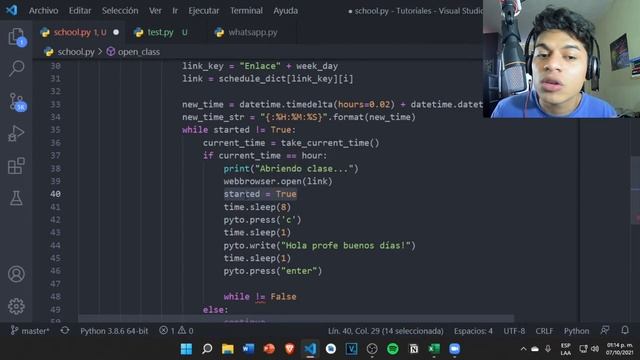Click the feedback icon in the status bar
640x360 pixels.
605,330
